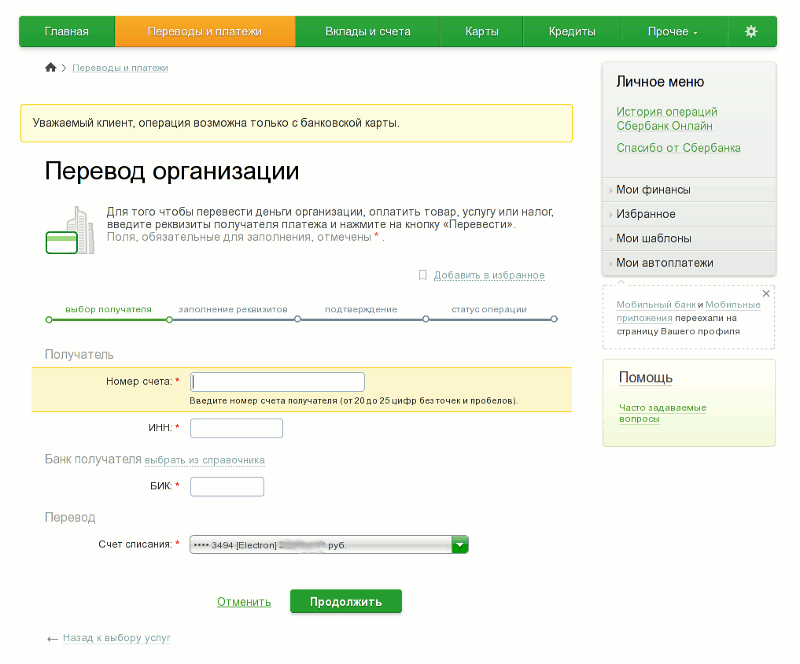Click the settings gear icon in navigation bar
Viewport: 800px width, 664px height.
click(x=751, y=31)
